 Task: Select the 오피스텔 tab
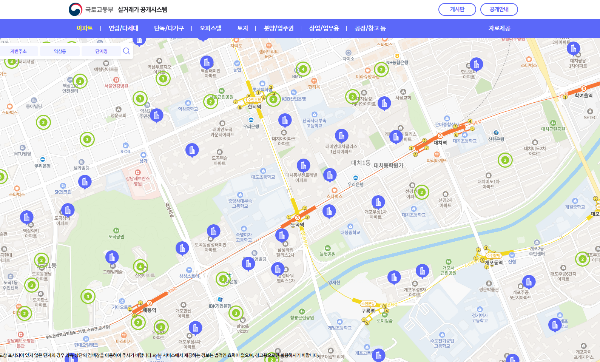coord(210,28)
